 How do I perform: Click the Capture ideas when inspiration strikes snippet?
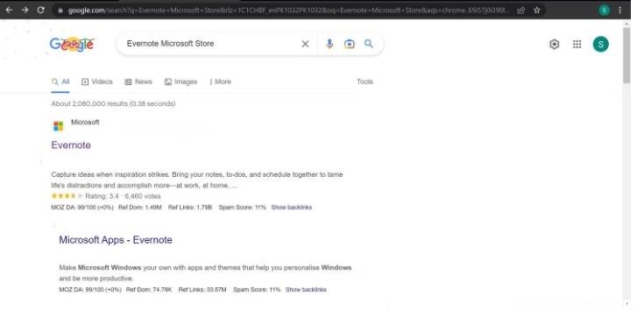197,180
